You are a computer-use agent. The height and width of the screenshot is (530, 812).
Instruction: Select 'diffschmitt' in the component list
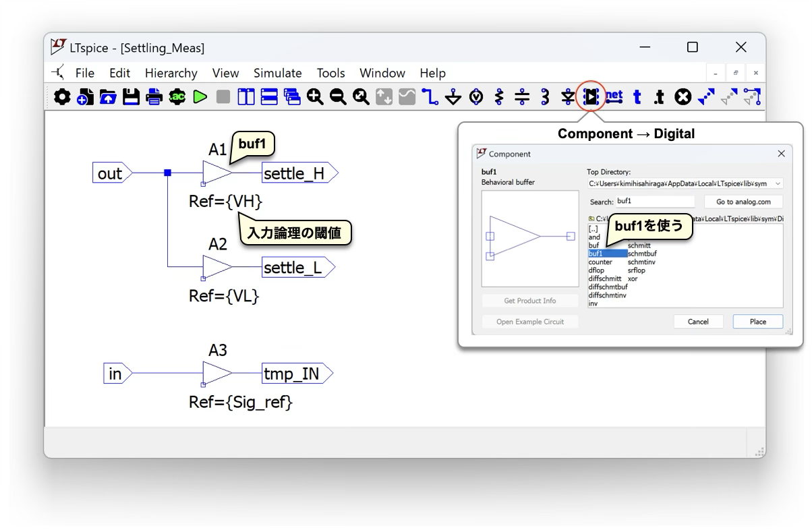[x=604, y=278]
